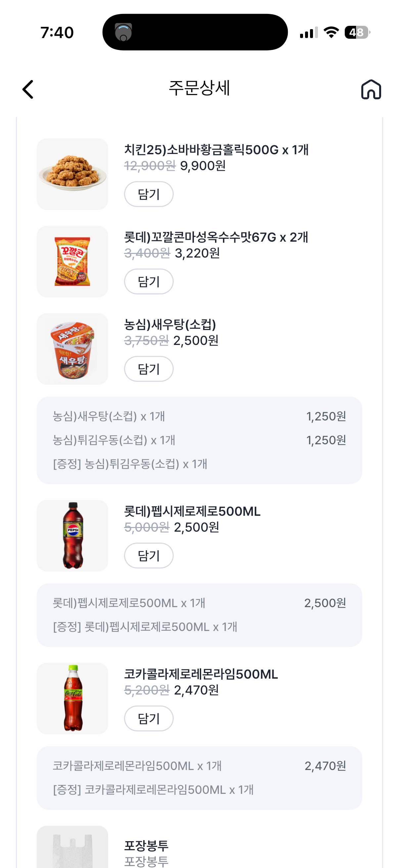Open the 새우탕 cup noodle image

(x=72, y=349)
